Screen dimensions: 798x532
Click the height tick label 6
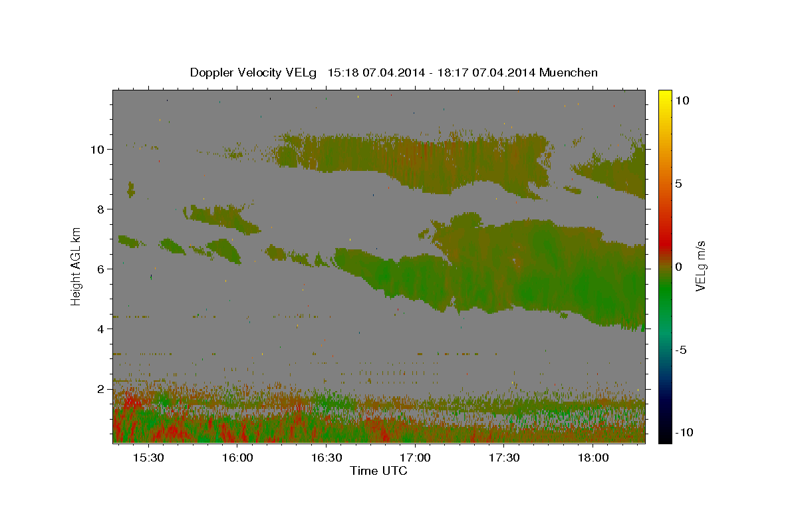[101, 269]
